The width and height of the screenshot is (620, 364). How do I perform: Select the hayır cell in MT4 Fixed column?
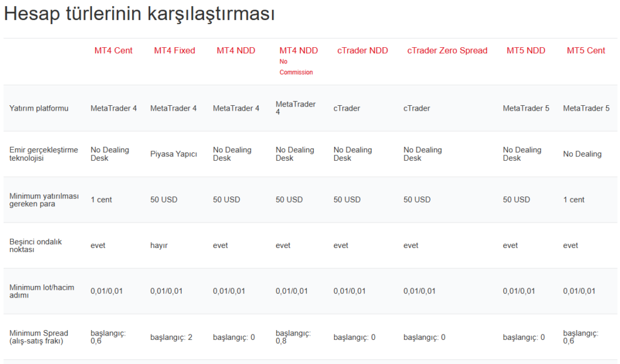(159, 245)
